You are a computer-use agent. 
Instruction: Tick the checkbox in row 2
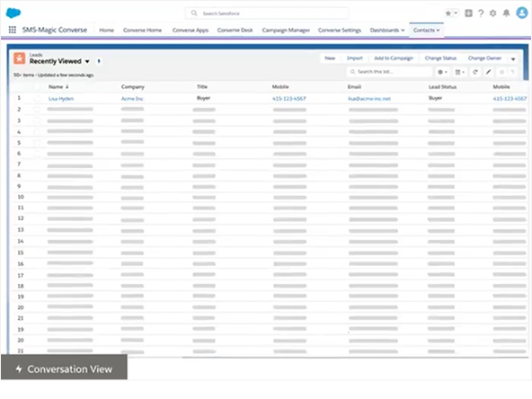click(37, 110)
